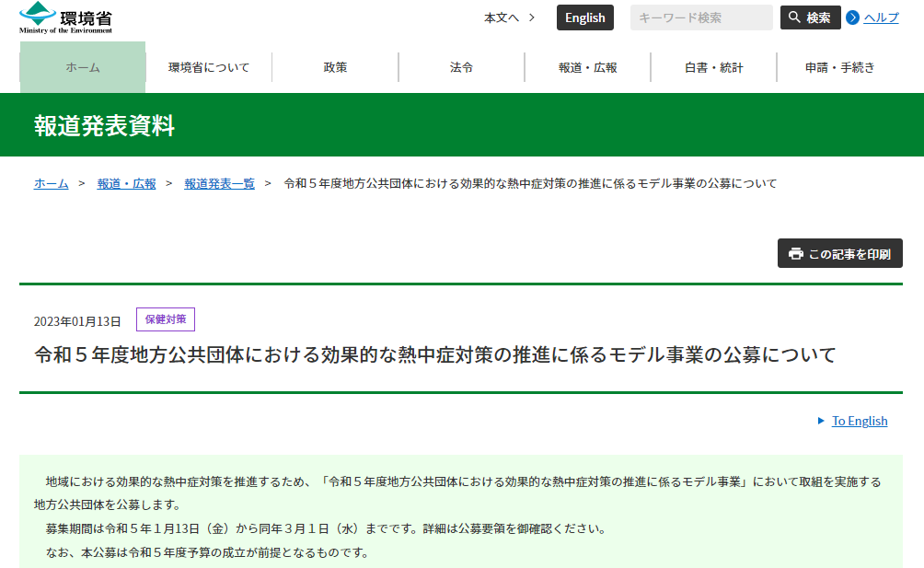Click the blue triangle icon beside To English
Viewport: 924px width, 568px height.
pyautogui.click(x=822, y=421)
